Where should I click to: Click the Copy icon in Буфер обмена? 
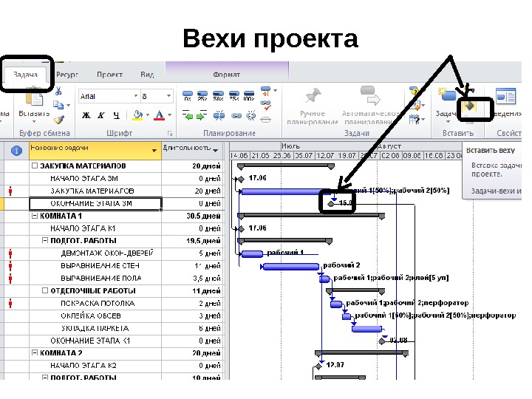tap(58, 105)
